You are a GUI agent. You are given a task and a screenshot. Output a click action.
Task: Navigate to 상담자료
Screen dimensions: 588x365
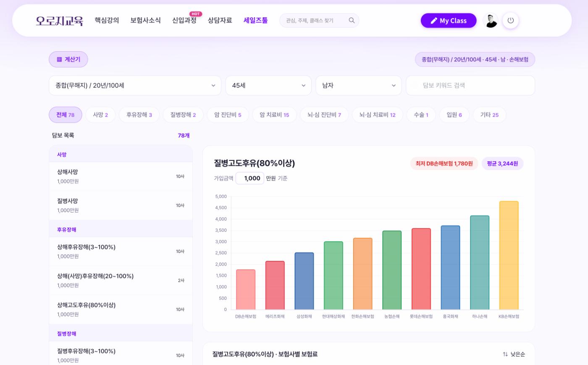(x=220, y=20)
